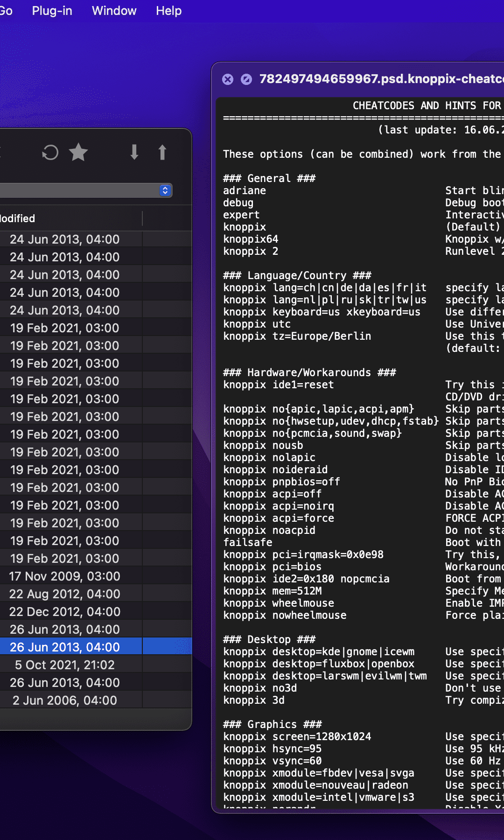Click 'knoppix tz=Europe/Berlin' text
504x840 pixels.
(x=297, y=336)
